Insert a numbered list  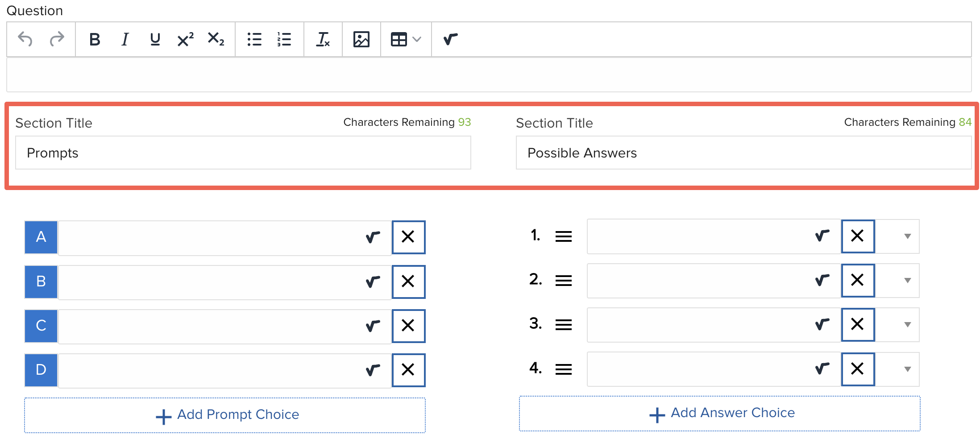pos(284,39)
